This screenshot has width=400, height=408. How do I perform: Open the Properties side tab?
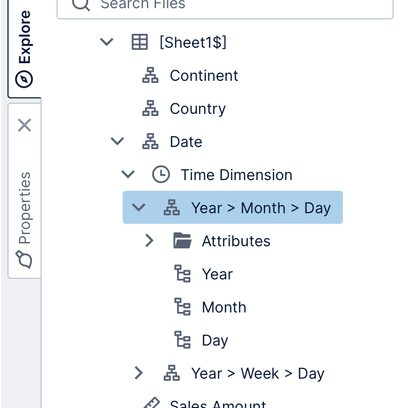tap(24, 219)
